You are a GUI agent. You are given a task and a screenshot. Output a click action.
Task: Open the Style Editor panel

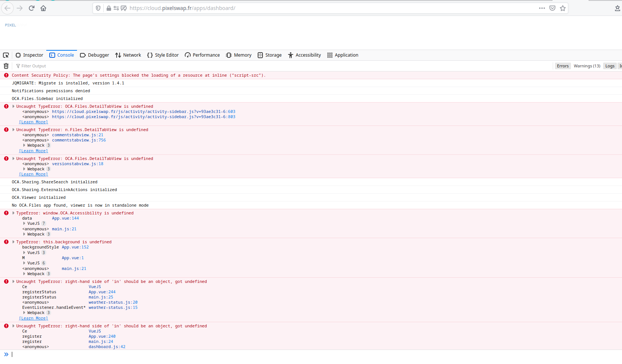pyautogui.click(x=163, y=55)
